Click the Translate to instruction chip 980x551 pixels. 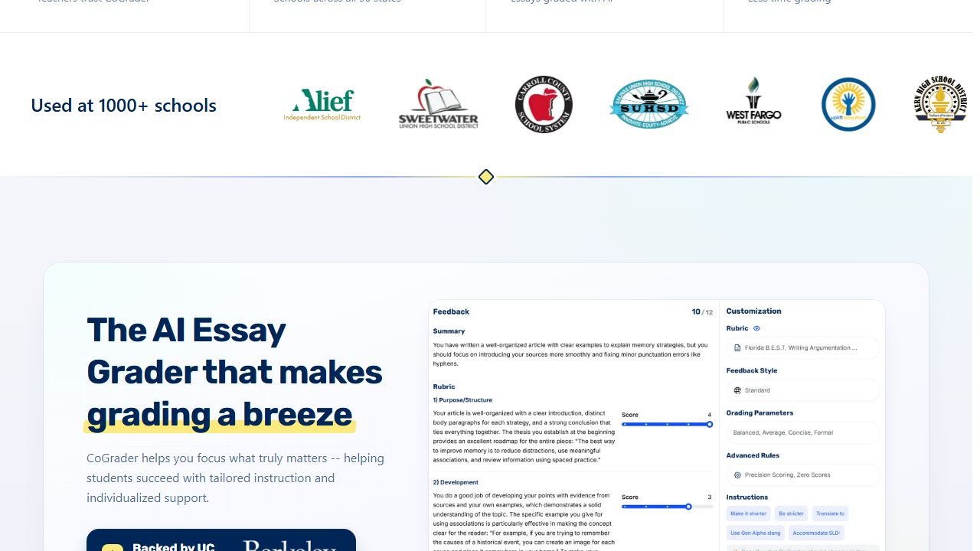coord(830,514)
